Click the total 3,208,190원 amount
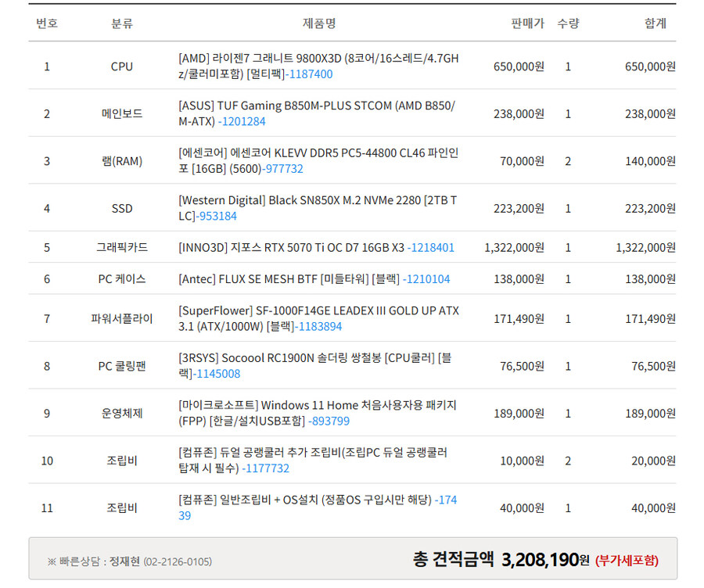The image size is (704, 588). pos(545,560)
